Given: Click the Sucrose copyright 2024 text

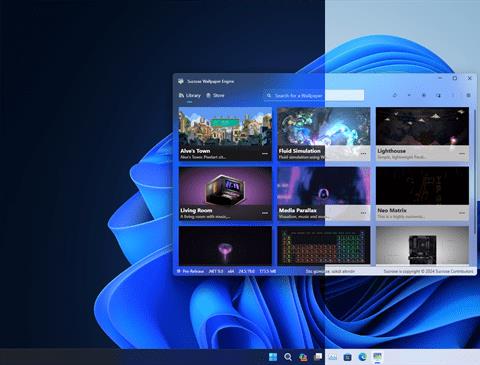Looking at the screenshot, I should (428, 271).
